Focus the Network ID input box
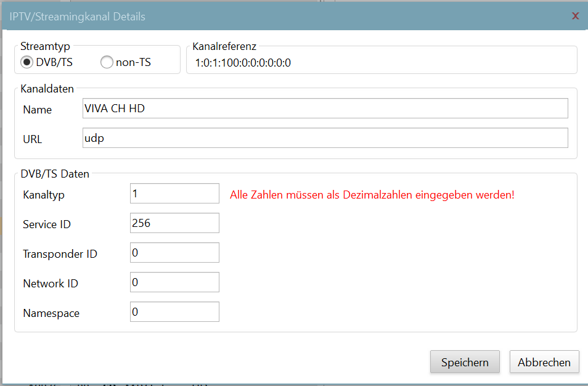The width and height of the screenshot is (588, 386). 174,282
